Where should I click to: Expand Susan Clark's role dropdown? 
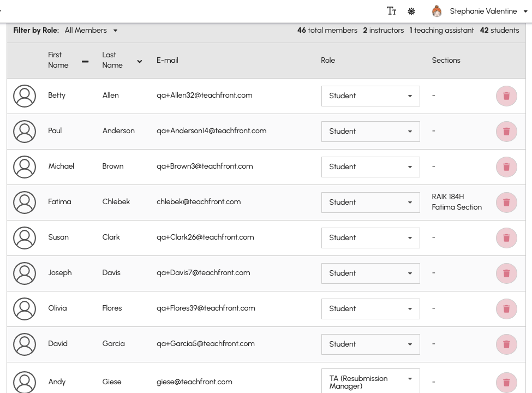(x=370, y=238)
